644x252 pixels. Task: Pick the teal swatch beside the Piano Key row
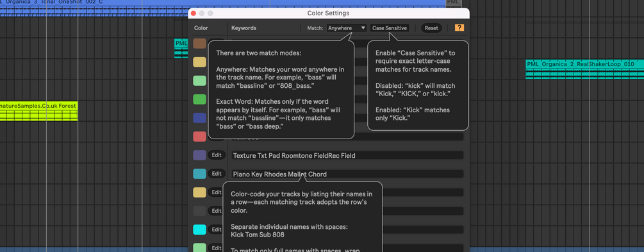pyautogui.click(x=199, y=174)
